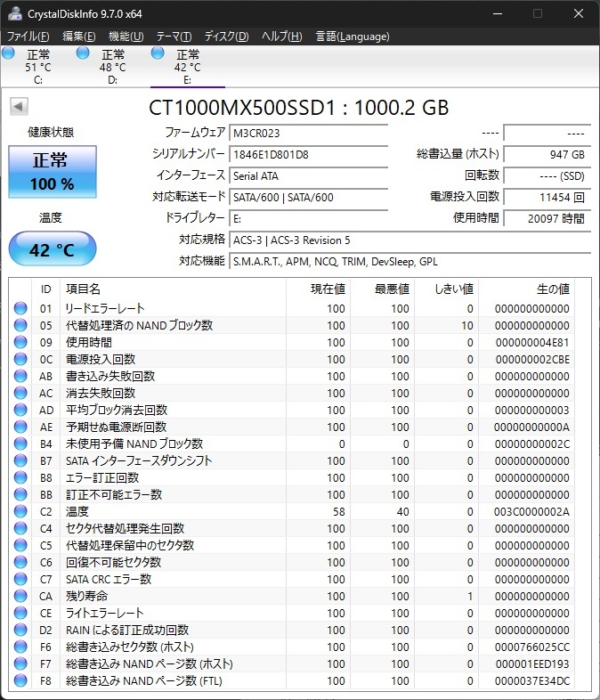Click the status icon of row BB
Viewport: 600px width, 700px height.
pyautogui.click(x=20, y=494)
